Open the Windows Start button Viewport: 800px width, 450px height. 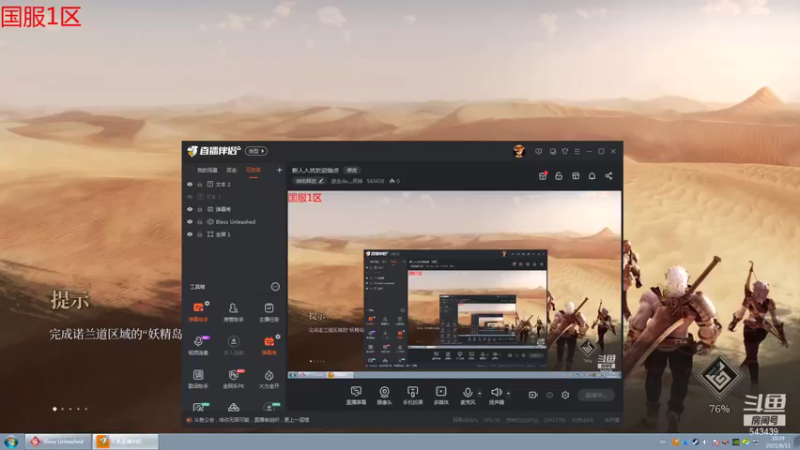[x=11, y=442]
